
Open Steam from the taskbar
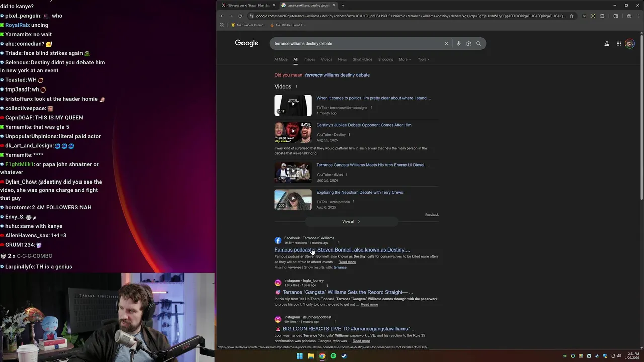click(x=344, y=356)
